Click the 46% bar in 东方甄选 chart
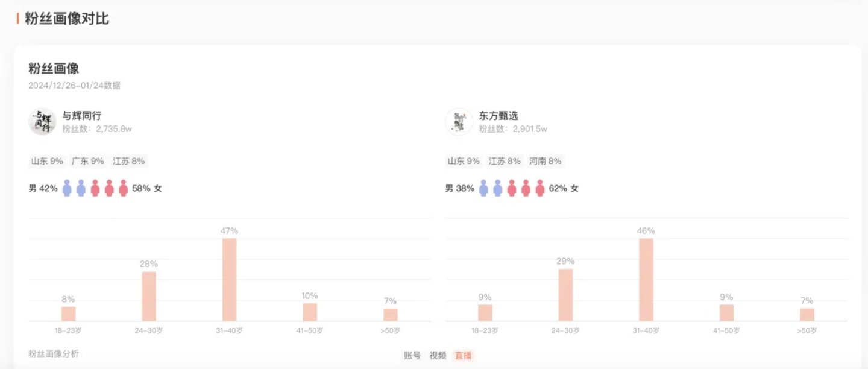The image size is (868, 369). point(646,280)
